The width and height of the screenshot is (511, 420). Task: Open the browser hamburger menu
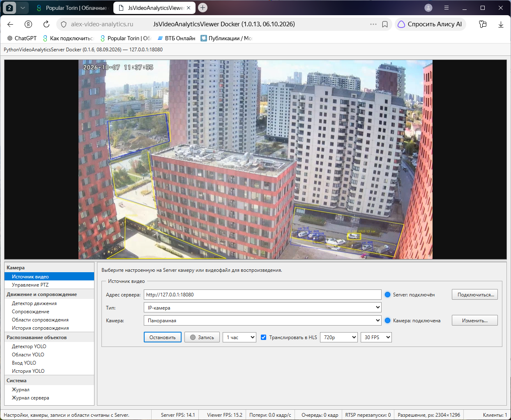pyautogui.click(x=447, y=8)
